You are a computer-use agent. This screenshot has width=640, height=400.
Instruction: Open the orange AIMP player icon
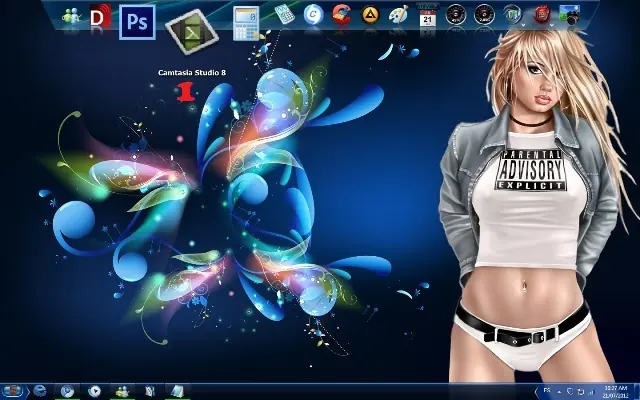[x=370, y=14]
